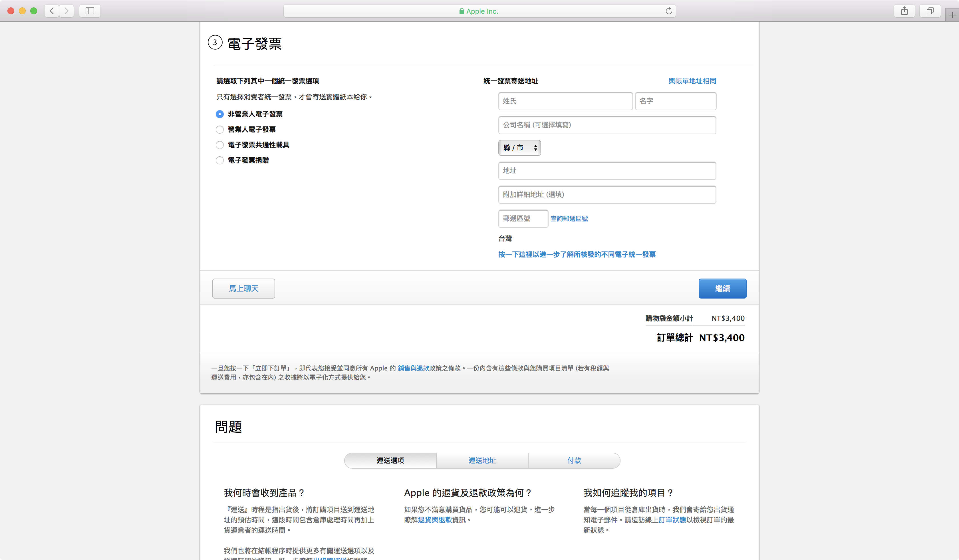Click the reload page icon
Screen dimensions: 959x560
(669, 11)
